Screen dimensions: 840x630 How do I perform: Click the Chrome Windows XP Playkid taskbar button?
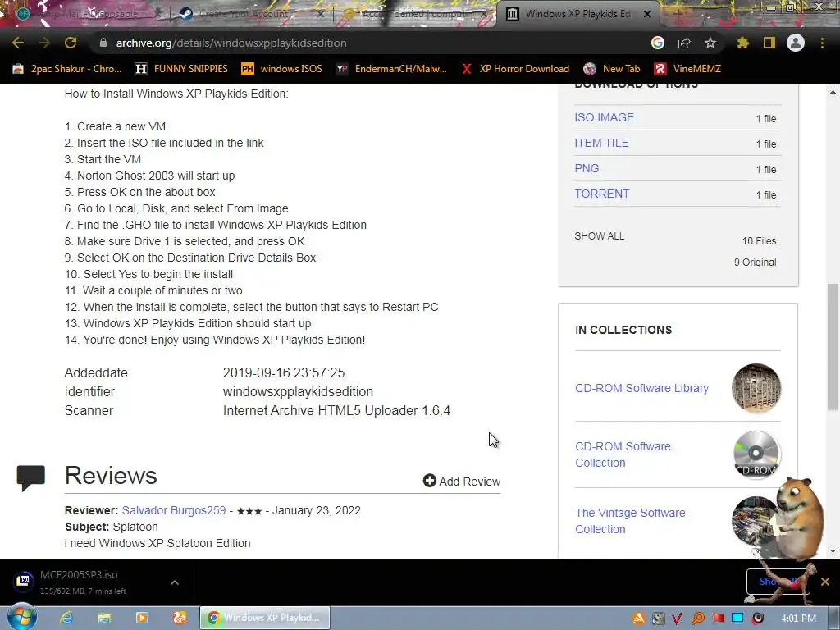click(265, 618)
